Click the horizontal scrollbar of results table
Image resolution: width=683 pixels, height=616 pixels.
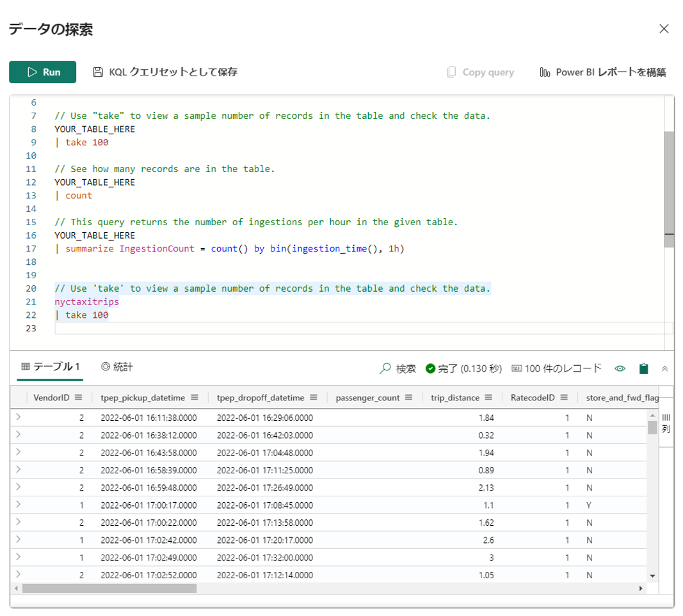[110, 588]
